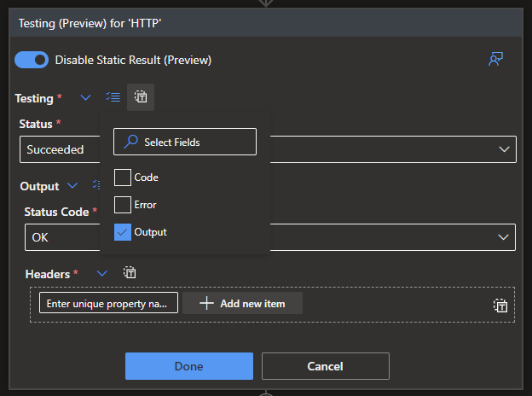This screenshot has height=396, width=532.
Task: Click the Select Fields search box
Action: 185,142
